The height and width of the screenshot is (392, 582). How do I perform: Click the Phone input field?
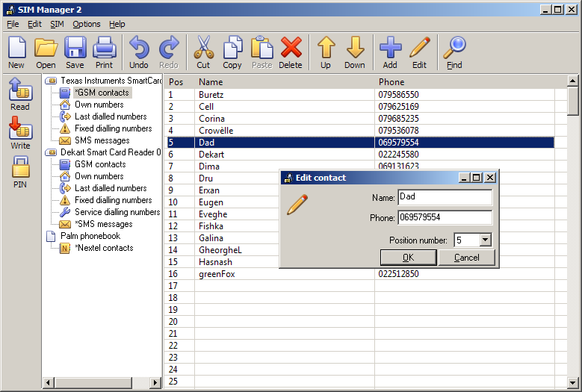(x=445, y=217)
